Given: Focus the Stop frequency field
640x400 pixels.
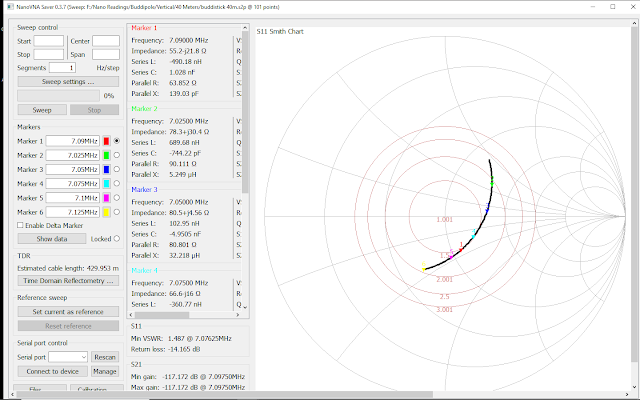Looking at the screenshot, I should click(49, 54).
